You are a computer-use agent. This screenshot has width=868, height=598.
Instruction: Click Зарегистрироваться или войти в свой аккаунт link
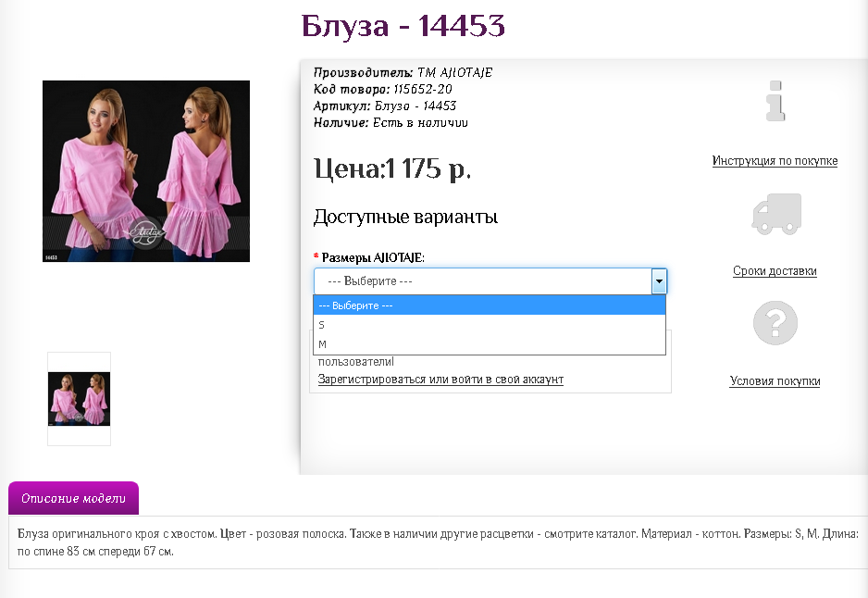point(440,380)
